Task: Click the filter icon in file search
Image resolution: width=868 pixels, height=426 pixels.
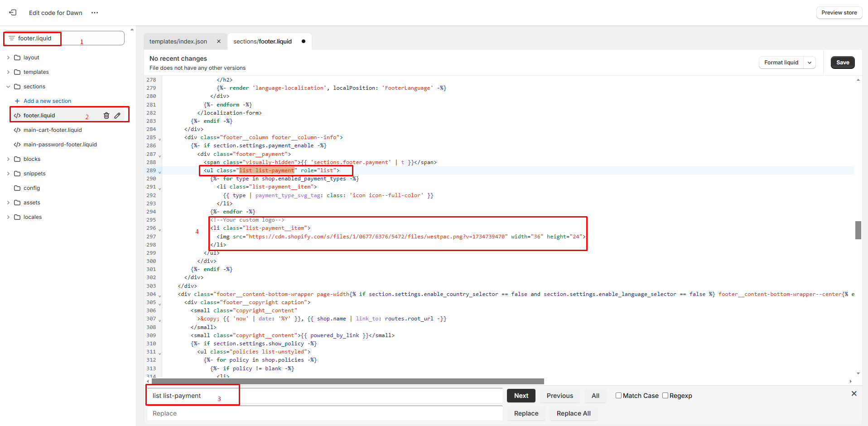Action: 12,38
